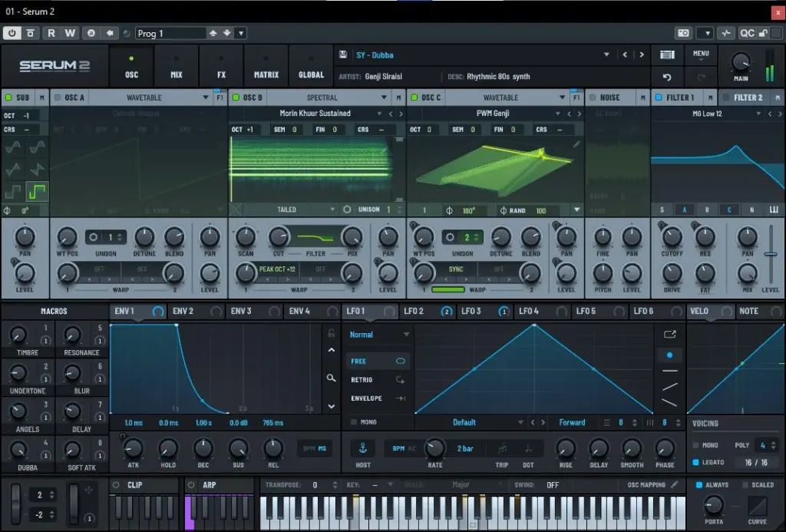This screenshot has width=786, height=532.
Task: Open the TAILED mode dropdown
Action: (x=332, y=210)
